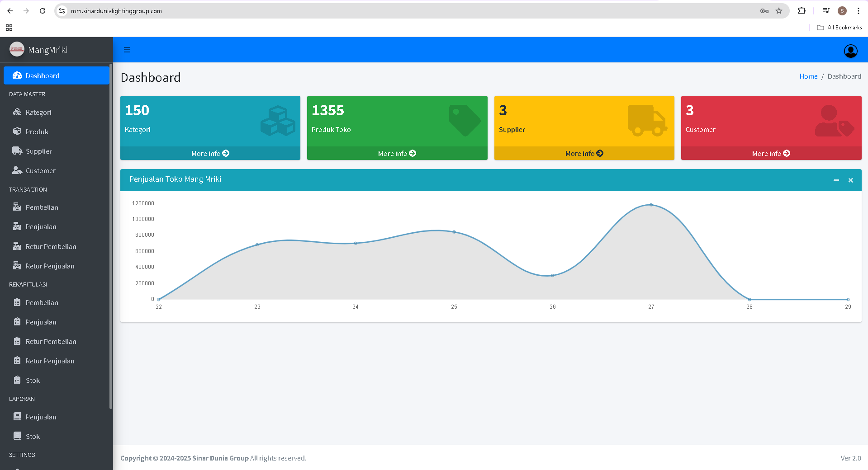Click the Pembelian clipboard icon under Rekapitulasi
868x470 pixels.
[x=17, y=302]
